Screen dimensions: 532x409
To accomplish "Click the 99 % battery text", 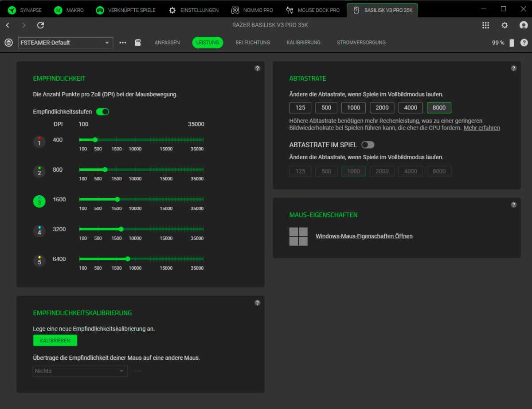I will [x=498, y=43].
